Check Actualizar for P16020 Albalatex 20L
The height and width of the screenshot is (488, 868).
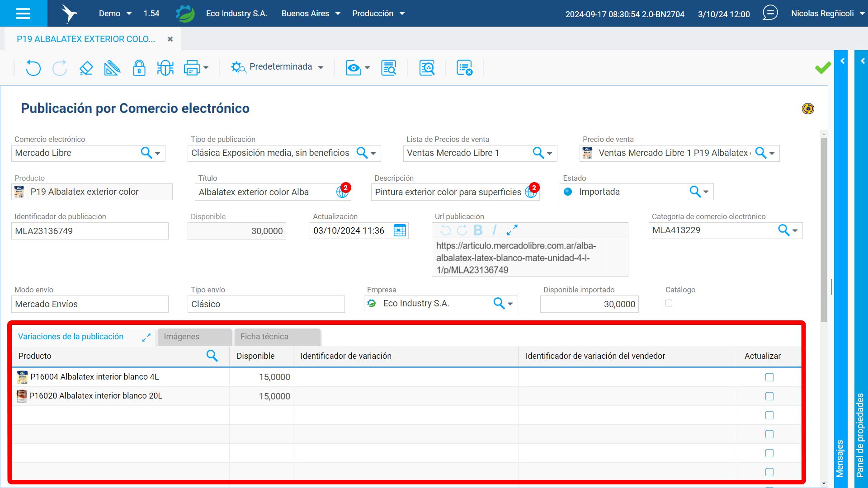[769, 396]
